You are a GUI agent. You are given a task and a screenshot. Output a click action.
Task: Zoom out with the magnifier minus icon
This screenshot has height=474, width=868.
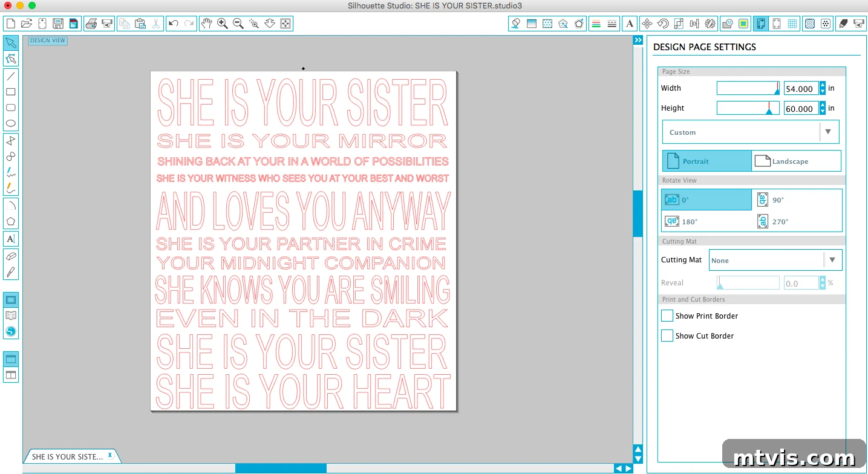(x=238, y=24)
